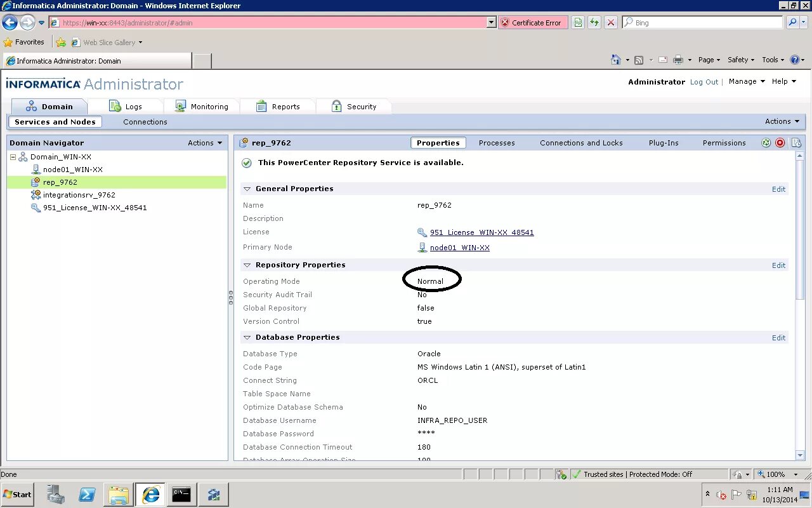Switch to the Monitoring tab

pyautogui.click(x=202, y=107)
